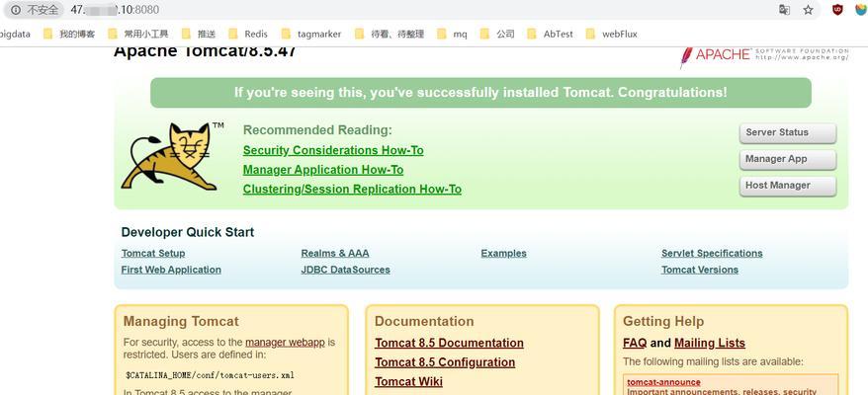This screenshot has width=868, height=395.
Task: Open the First Web Application link
Action: point(171,270)
